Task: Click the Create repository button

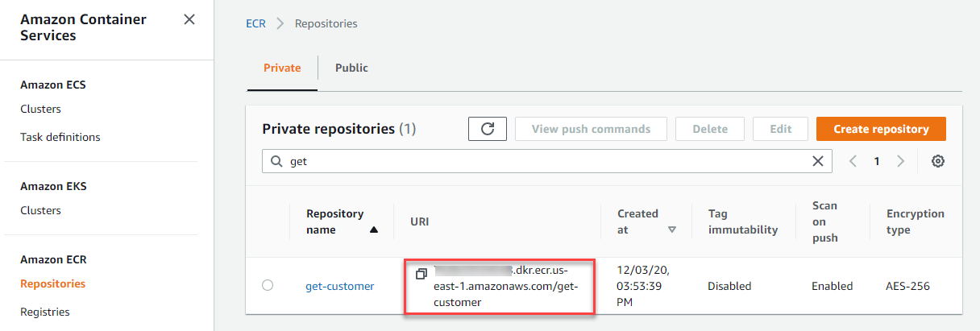Action: tap(881, 129)
